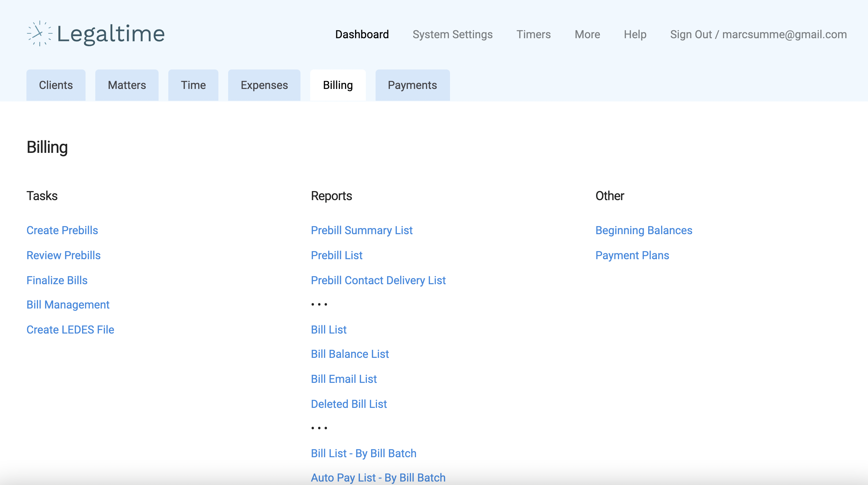This screenshot has height=485, width=868.
Task: Open the Dashboard menu item
Action: [x=362, y=34]
